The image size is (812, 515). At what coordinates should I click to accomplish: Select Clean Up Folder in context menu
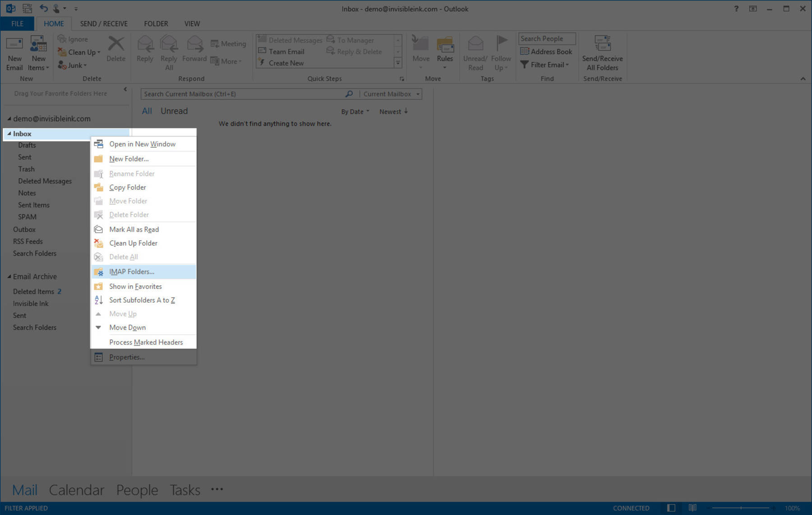click(x=144, y=243)
